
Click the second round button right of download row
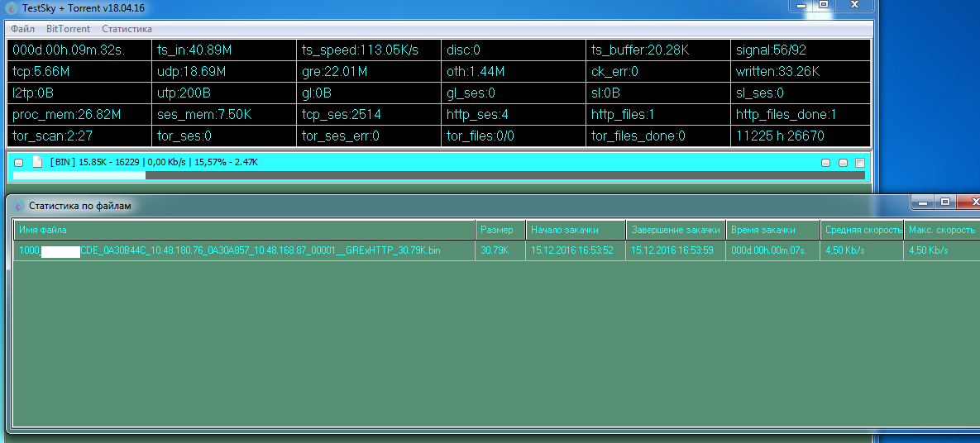(x=843, y=163)
